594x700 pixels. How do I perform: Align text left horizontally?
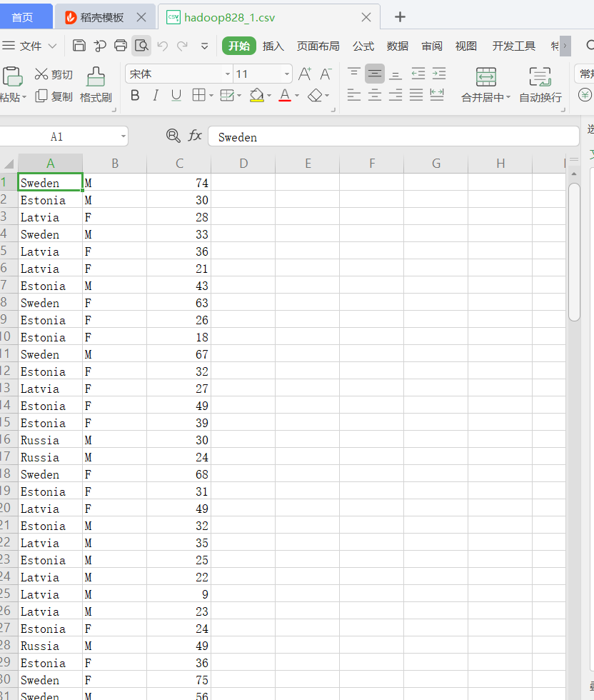[354, 94]
